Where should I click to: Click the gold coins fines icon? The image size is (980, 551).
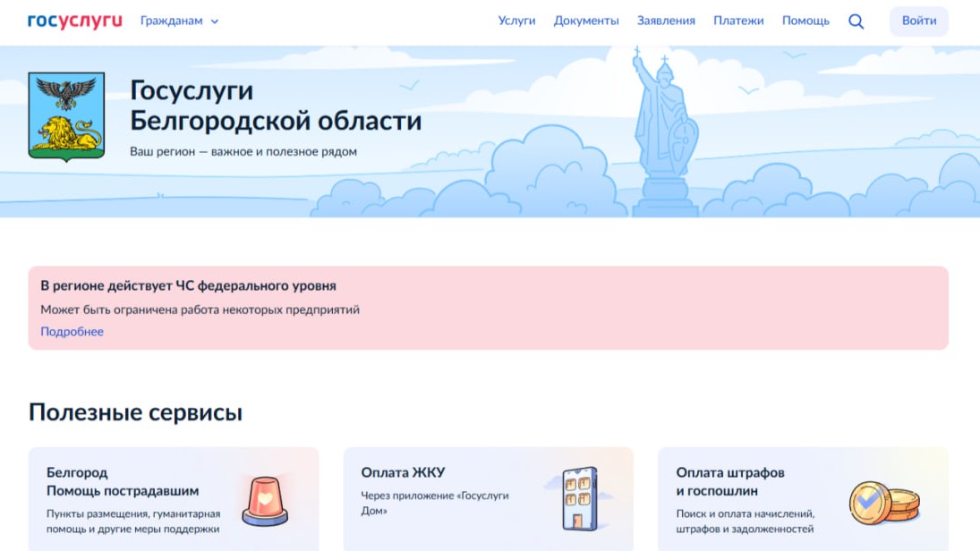pyautogui.click(x=882, y=503)
